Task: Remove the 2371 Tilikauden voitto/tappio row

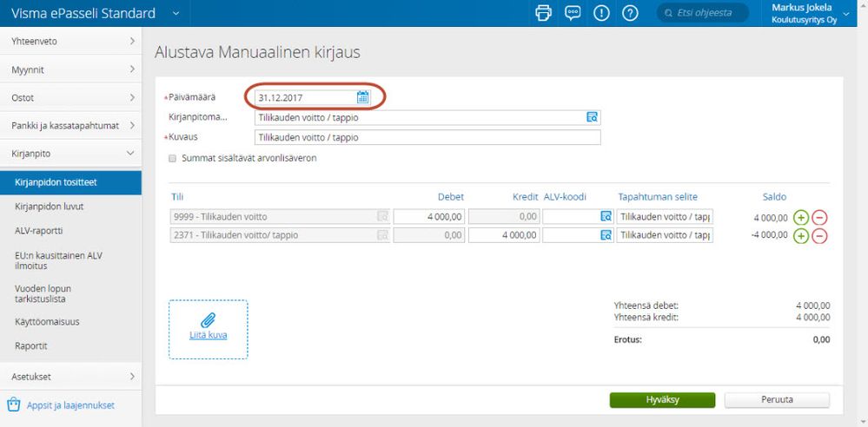Action: click(x=819, y=235)
